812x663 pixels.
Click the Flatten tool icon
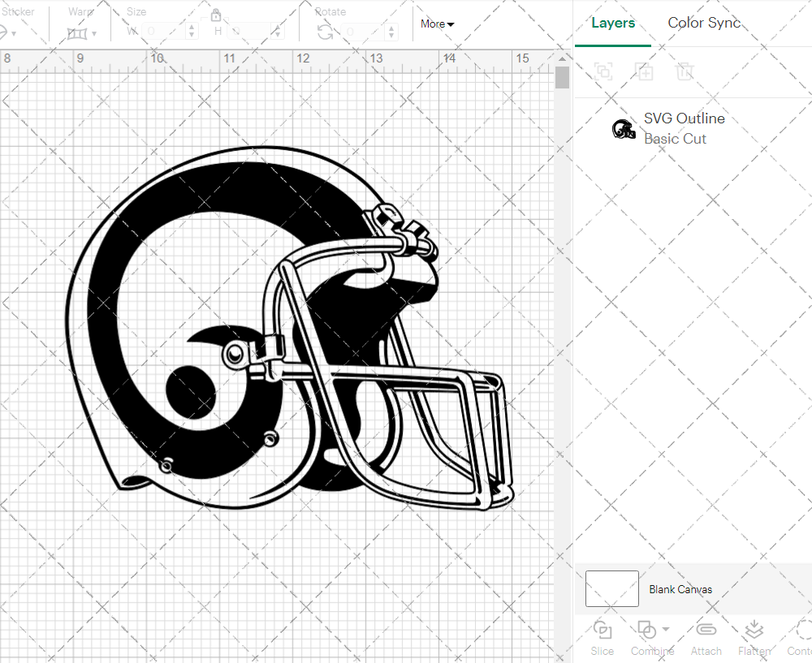pyautogui.click(x=754, y=630)
